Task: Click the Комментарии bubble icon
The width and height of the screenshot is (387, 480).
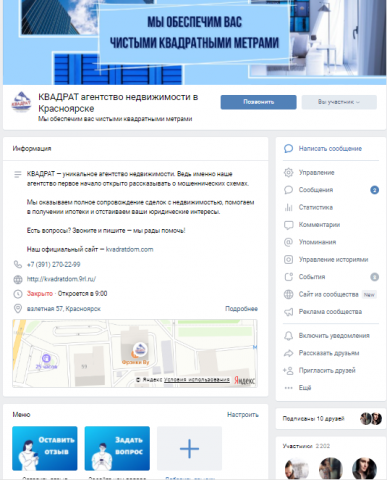Action: tap(288, 225)
